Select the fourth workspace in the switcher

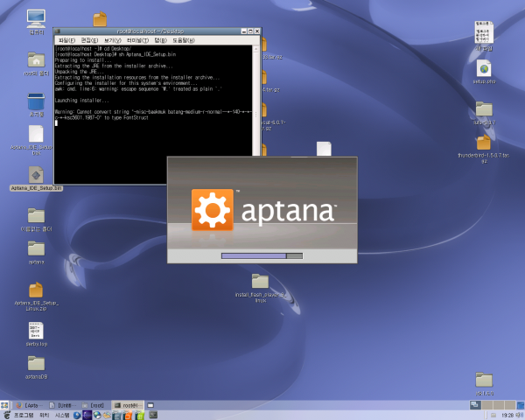tap(510, 405)
